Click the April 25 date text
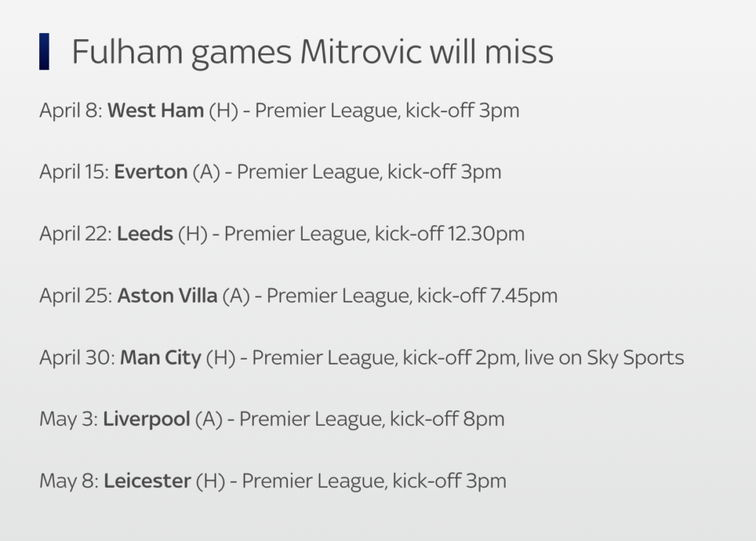Image resolution: width=756 pixels, height=541 pixels. (76, 296)
